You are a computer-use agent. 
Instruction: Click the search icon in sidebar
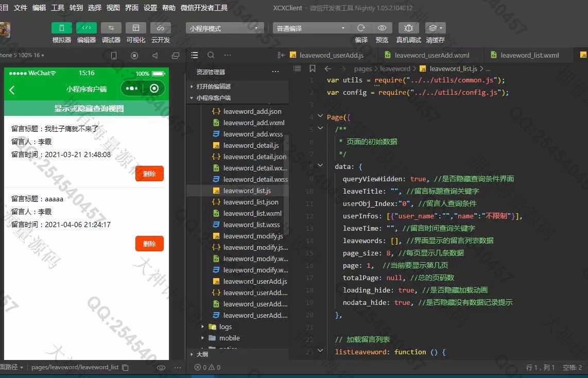click(211, 55)
